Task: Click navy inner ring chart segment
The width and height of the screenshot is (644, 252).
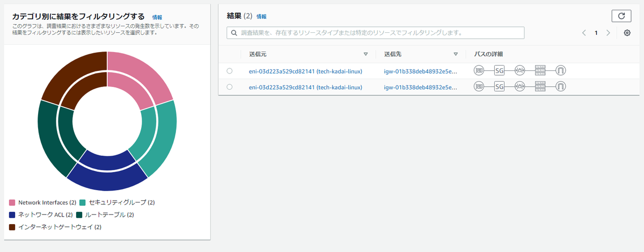Action: (x=107, y=160)
